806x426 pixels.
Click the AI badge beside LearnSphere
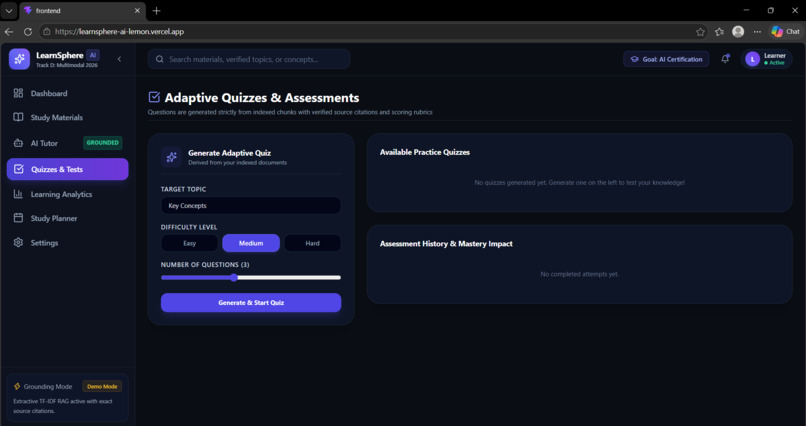click(93, 55)
